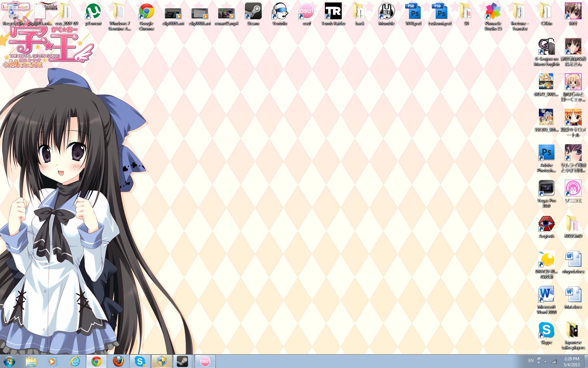Launch the Ventrilo desktop shortcut
588x368 pixels.
(280, 14)
